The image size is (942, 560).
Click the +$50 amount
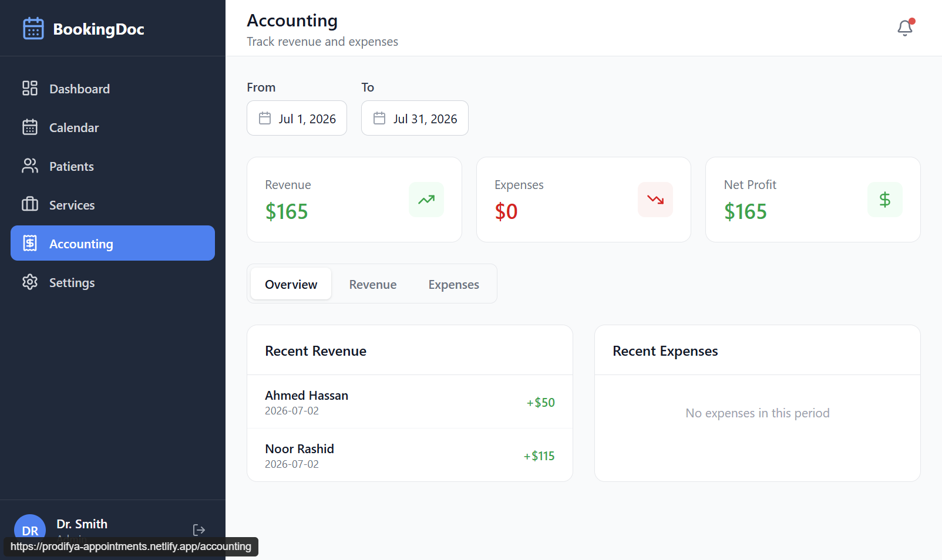pos(541,403)
